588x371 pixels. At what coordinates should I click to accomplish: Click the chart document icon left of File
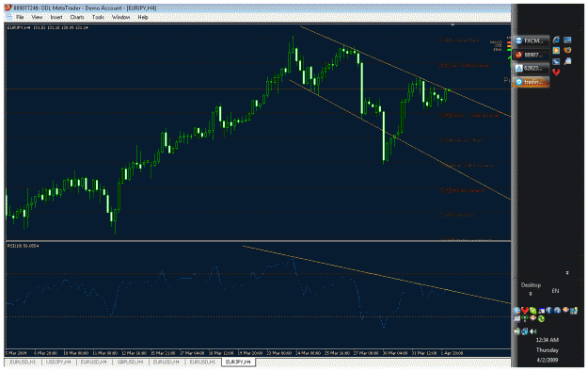pyautogui.click(x=9, y=17)
